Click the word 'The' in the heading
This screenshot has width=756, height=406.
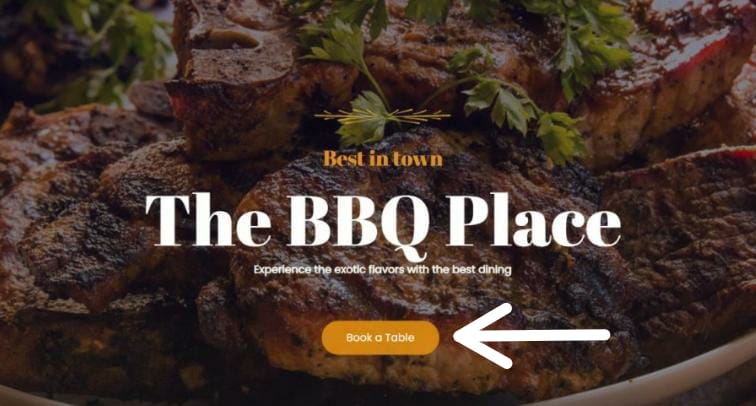208,219
